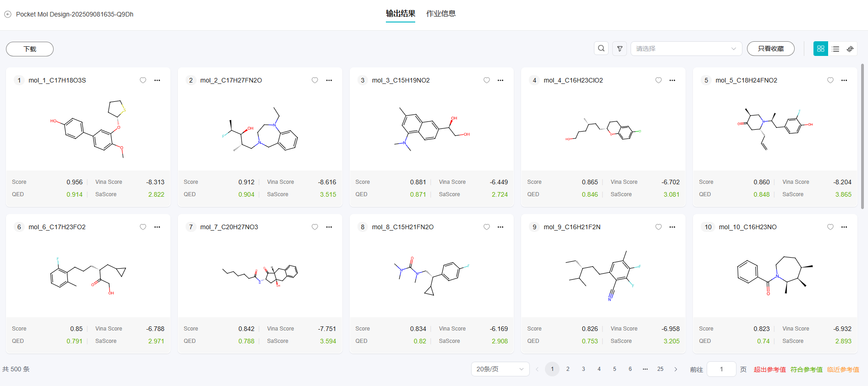Open mol_5_C18H24FNO2 structure thumbnail
Viewport: 868px width, 386px height.
tap(775, 130)
